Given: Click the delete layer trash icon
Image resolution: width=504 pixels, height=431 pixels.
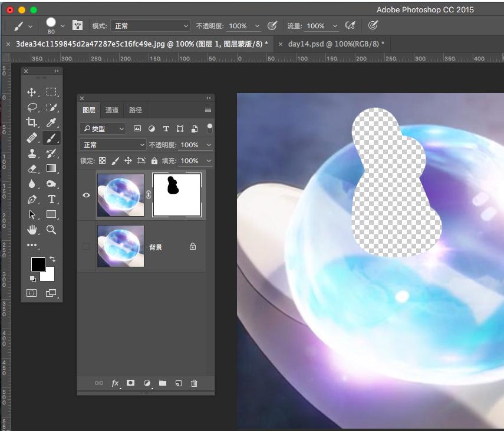Looking at the screenshot, I should pyautogui.click(x=194, y=383).
